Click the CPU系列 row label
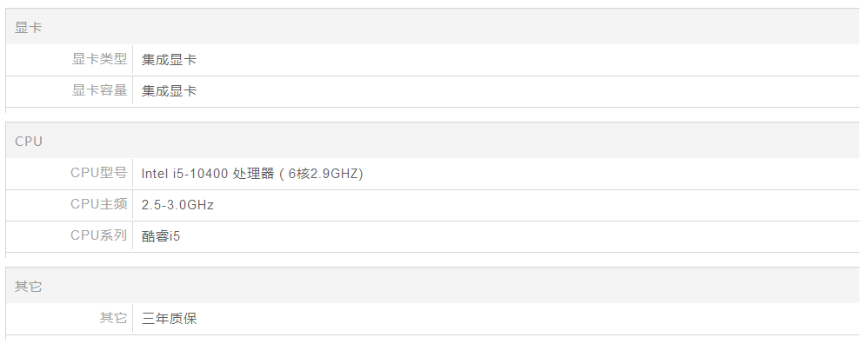The width and height of the screenshot is (868, 357). pos(98,236)
